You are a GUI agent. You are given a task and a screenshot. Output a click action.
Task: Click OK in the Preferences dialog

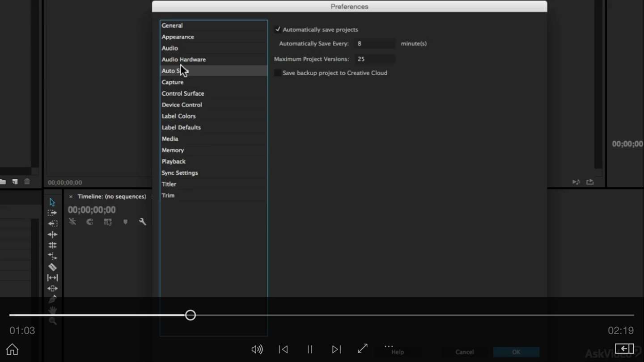pos(516,352)
